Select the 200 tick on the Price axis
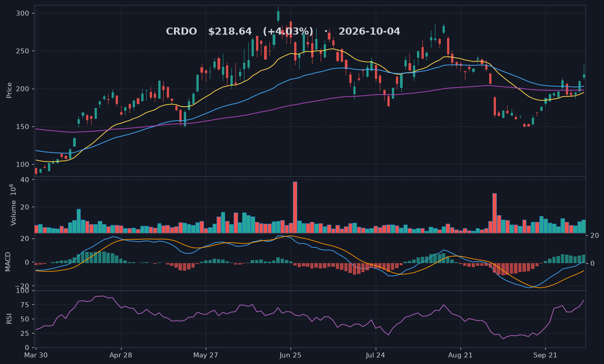 23,89
